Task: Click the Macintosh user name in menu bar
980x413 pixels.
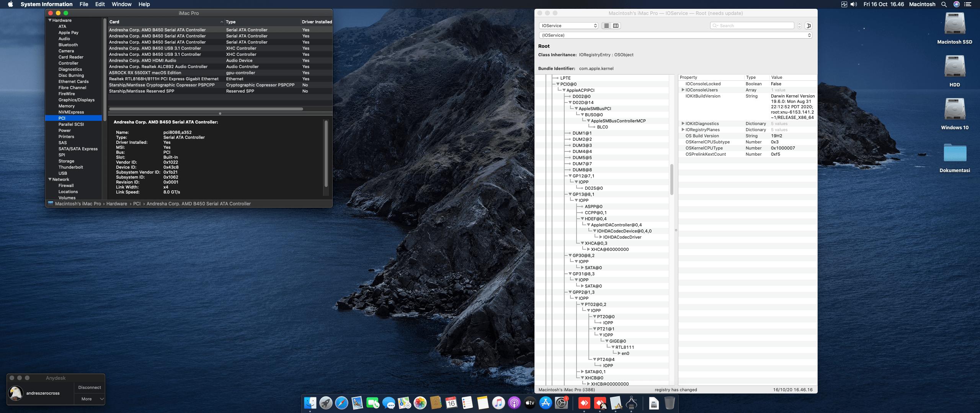Action: (922, 4)
